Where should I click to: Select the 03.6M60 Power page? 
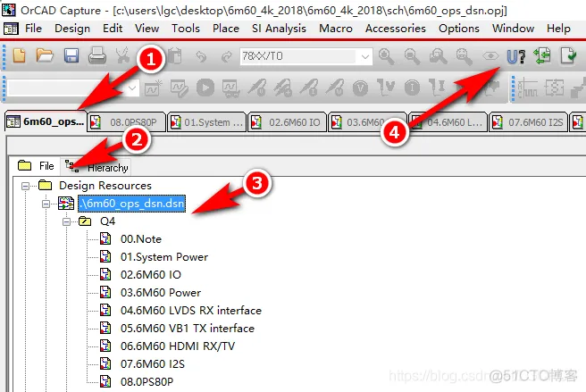coord(160,293)
